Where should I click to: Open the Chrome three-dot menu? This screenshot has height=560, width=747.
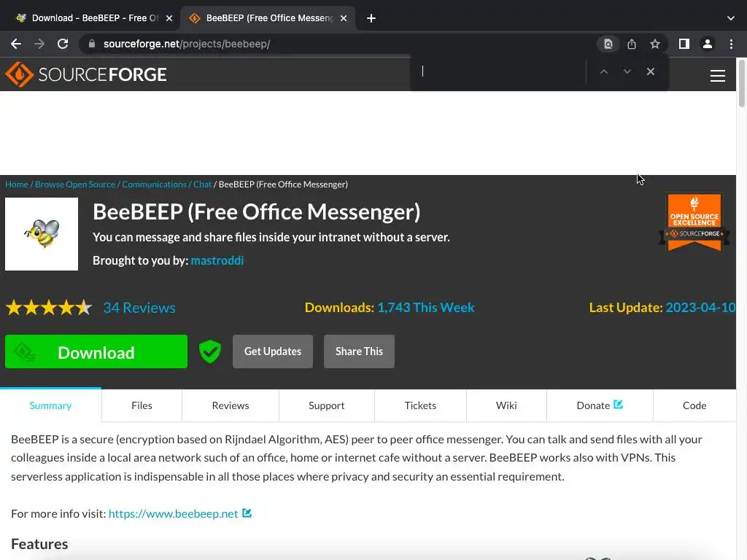[x=731, y=44]
